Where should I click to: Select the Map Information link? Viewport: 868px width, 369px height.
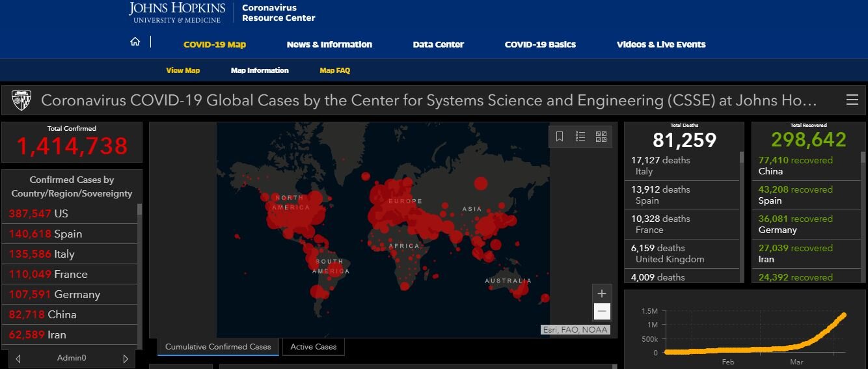(x=260, y=70)
